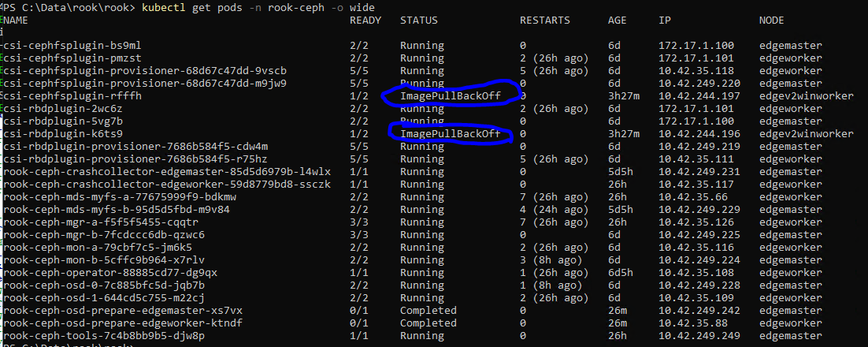
Task: Click pod rook-ceph-mon-a-79cbf7c5-jm6k5
Action: click(x=98, y=248)
